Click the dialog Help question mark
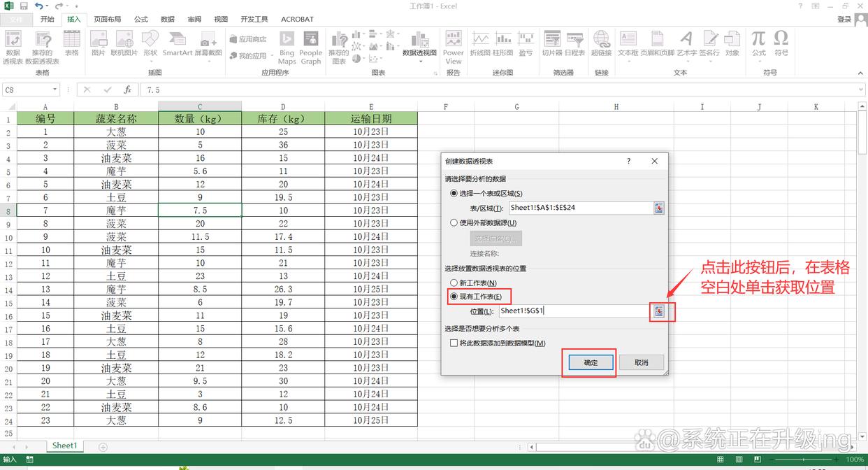This screenshot has height=470, width=868. (629, 161)
